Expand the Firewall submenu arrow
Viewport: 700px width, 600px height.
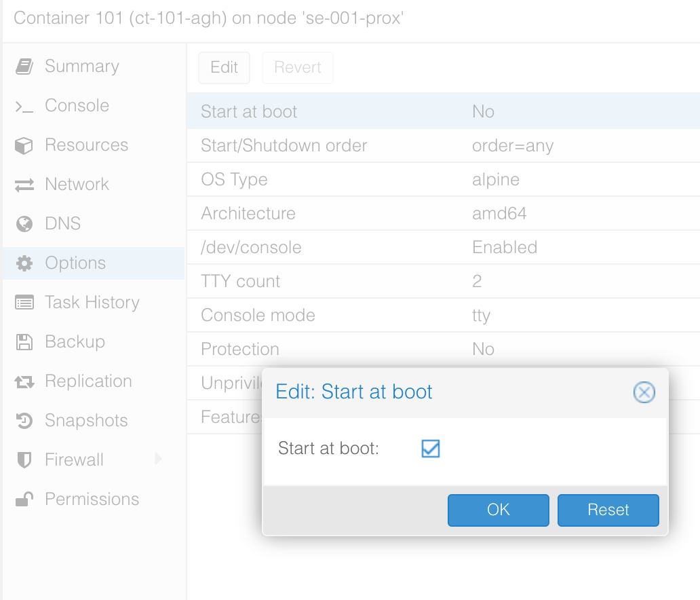pyautogui.click(x=157, y=459)
